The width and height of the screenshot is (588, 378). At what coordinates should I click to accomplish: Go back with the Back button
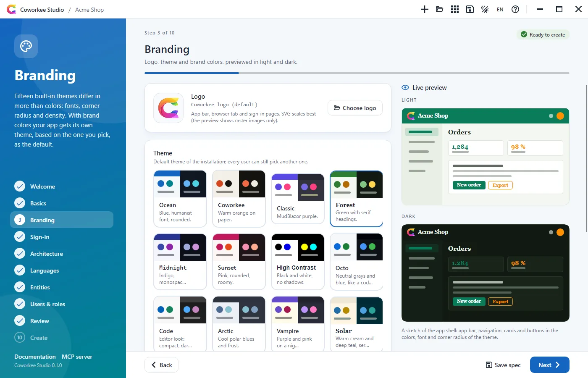pyautogui.click(x=161, y=365)
